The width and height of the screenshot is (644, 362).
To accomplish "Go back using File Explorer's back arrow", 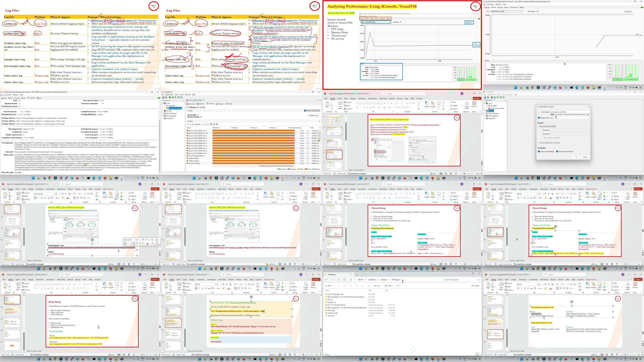I will pyautogui.click(x=326, y=280).
